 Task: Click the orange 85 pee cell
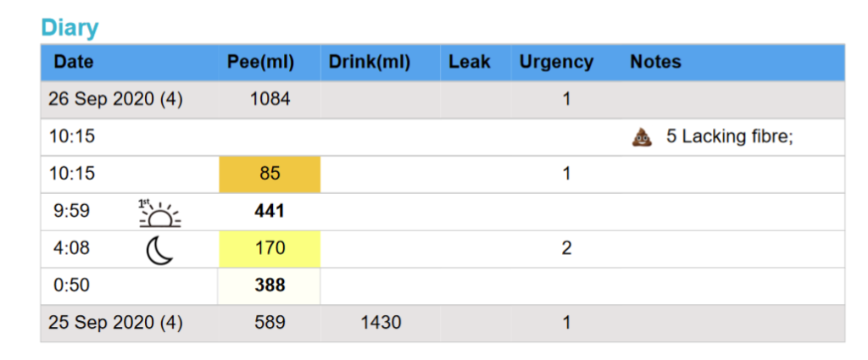point(270,174)
